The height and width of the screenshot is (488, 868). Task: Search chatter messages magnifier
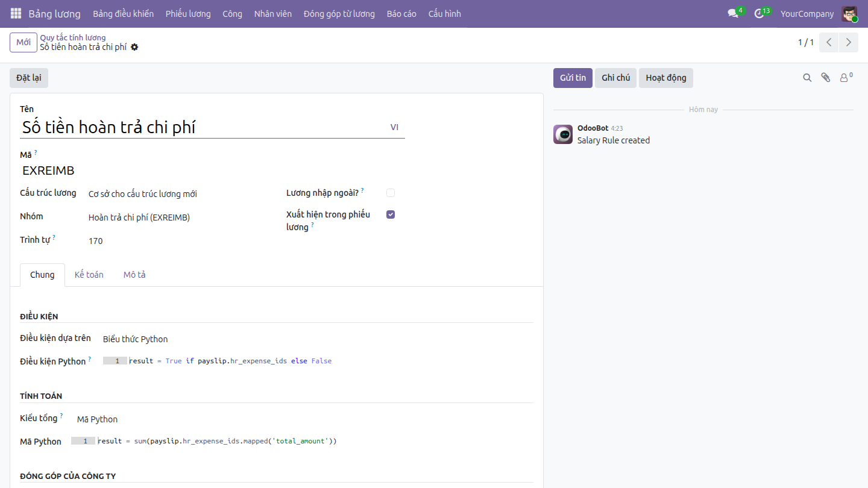point(807,78)
